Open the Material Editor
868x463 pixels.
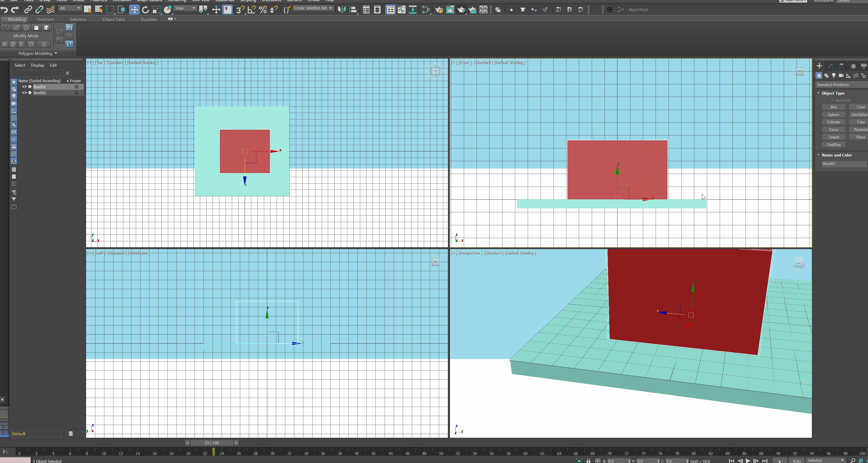(426, 10)
